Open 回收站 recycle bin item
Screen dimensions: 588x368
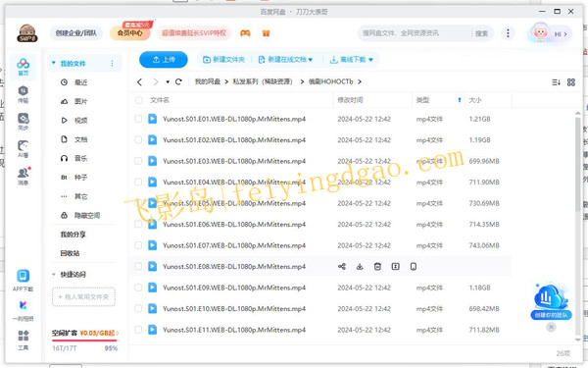[71, 253]
